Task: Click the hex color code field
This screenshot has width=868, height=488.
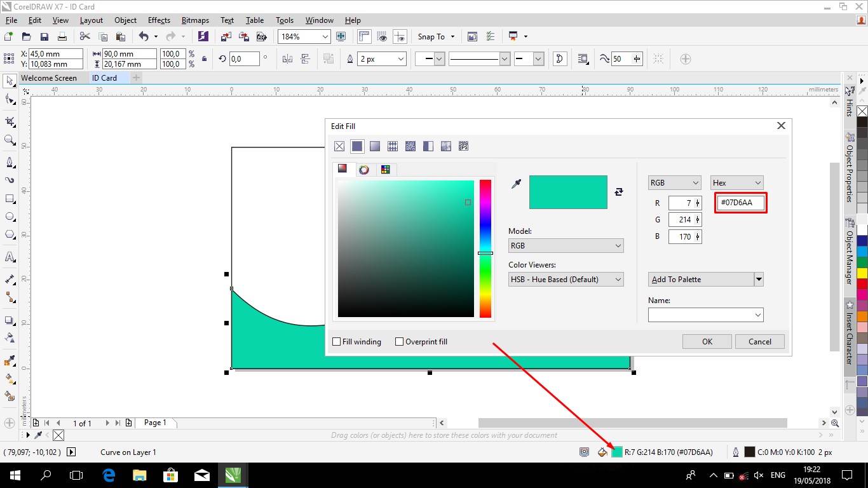Action: point(740,203)
